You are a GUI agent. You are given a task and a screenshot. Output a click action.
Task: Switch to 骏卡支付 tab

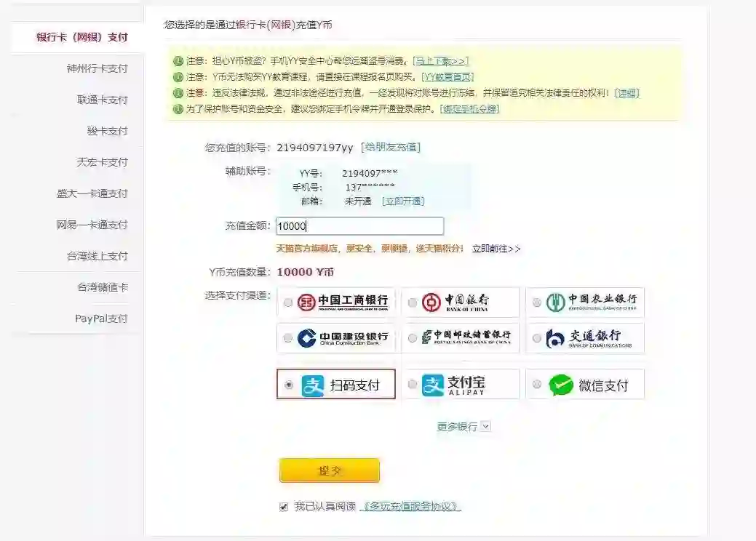[108, 131]
